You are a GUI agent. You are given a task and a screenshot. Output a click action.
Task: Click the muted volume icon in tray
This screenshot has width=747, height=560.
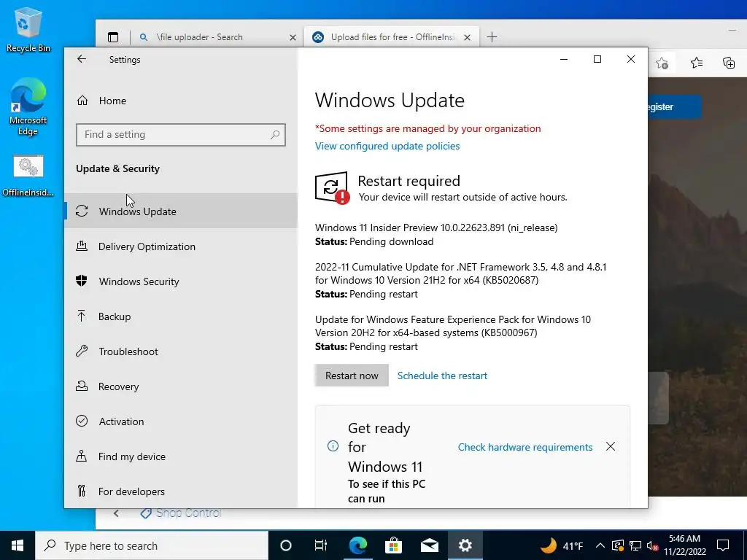pos(652,545)
